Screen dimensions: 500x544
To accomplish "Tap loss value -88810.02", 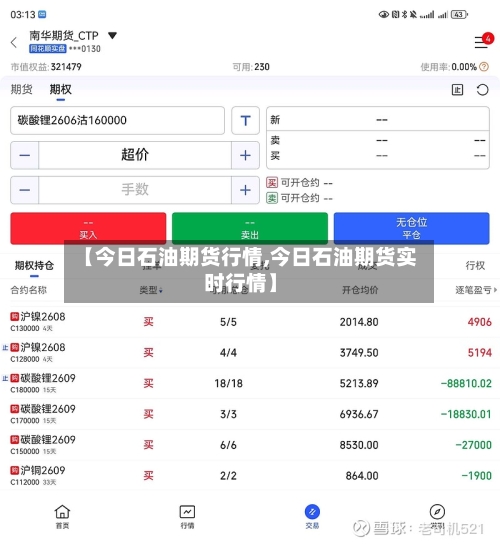I will pos(466,383).
